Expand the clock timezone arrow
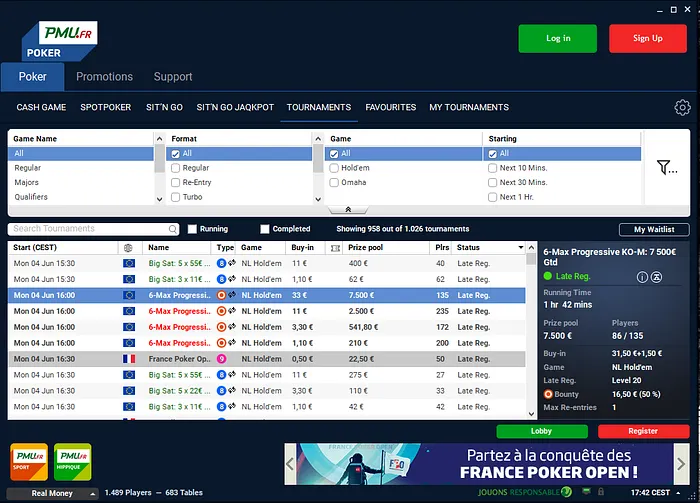This screenshot has height=503, width=700. [678, 493]
